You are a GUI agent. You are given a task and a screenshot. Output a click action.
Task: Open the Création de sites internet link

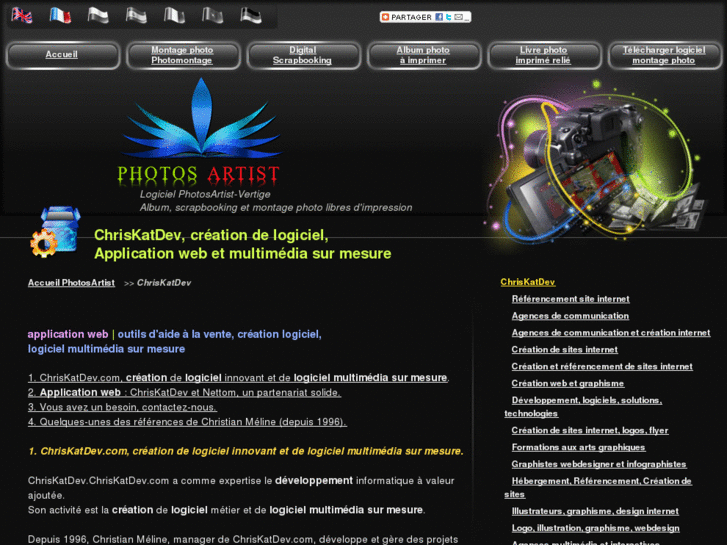tap(564, 350)
